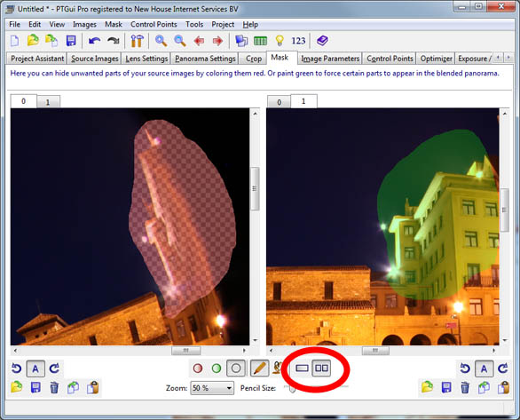Rotate left pane image counterclockwise
This screenshot has height=420, width=520.
click(x=16, y=368)
